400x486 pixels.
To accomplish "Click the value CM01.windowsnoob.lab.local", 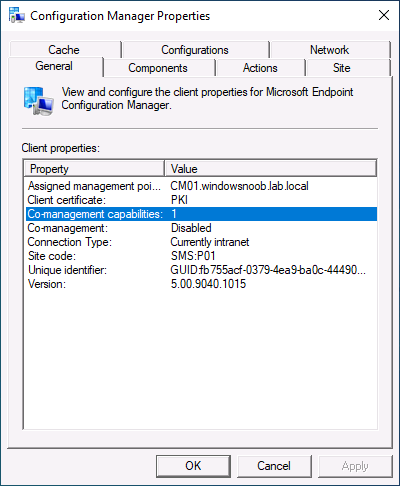I will coord(239,186).
